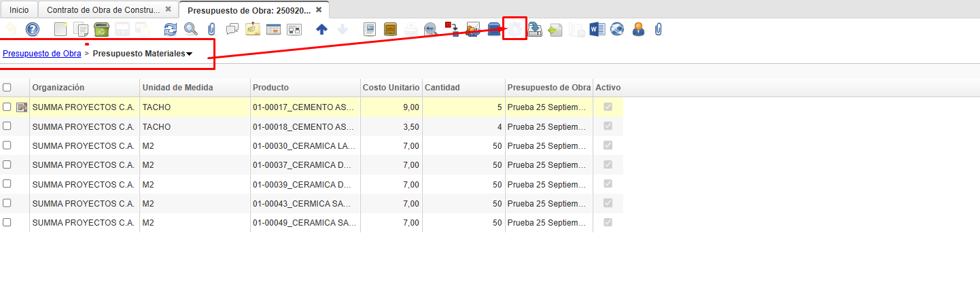980x299 pixels.
Task: Open the chat speech bubbles icon
Action: click(x=232, y=29)
